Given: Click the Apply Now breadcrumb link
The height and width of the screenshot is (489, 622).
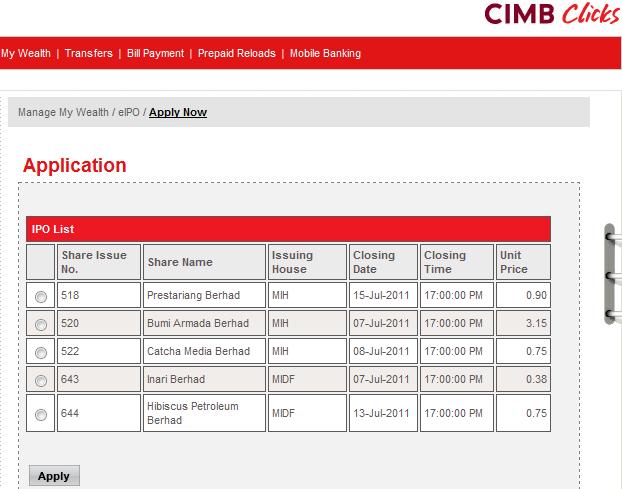Looking at the screenshot, I should (x=178, y=112).
